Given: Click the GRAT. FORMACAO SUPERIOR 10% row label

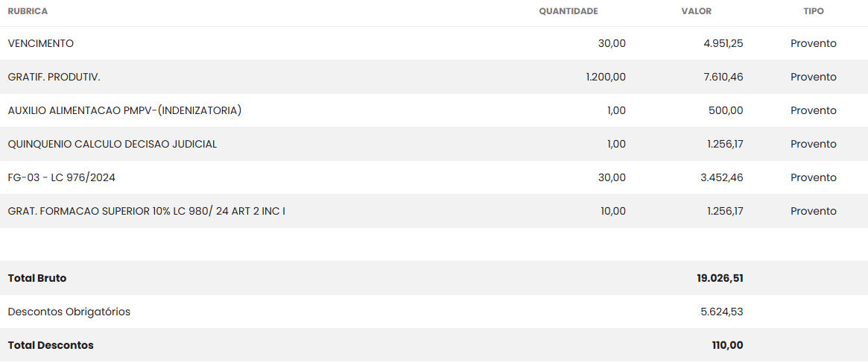Looking at the screenshot, I should click(x=146, y=211).
